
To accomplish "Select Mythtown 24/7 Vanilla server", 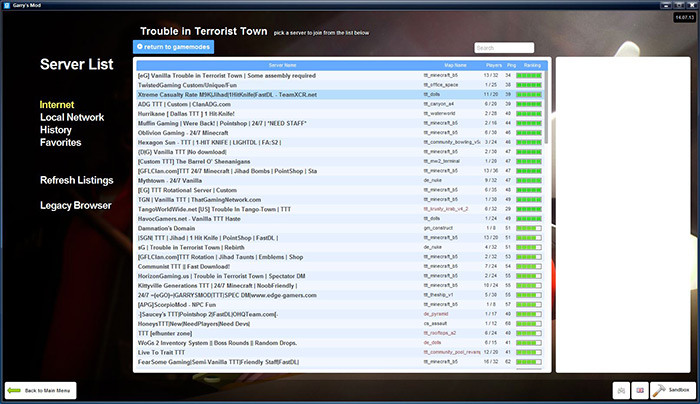I will (x=340, y=180).
